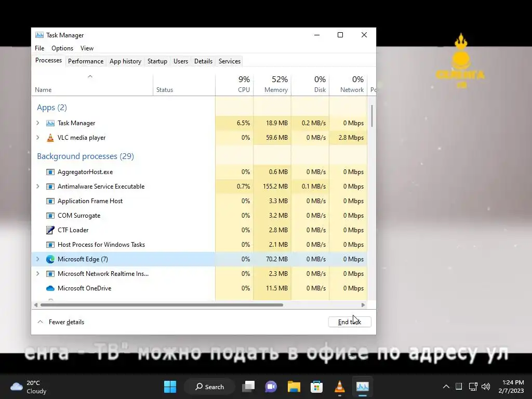Screen dimensions: 532x399
Task: Expand the Microsoft Edge (7) group
Action: point(37,259)
